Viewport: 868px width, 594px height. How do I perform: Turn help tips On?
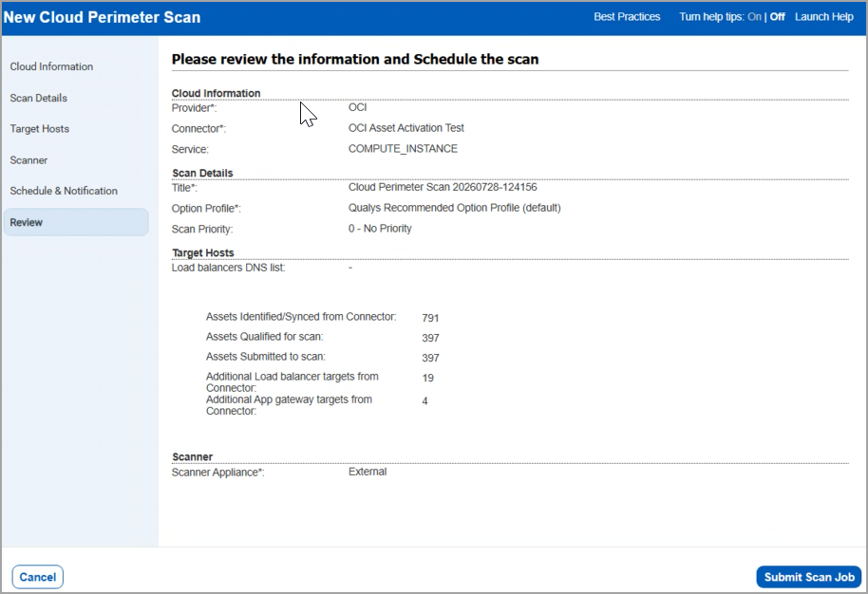754,17
